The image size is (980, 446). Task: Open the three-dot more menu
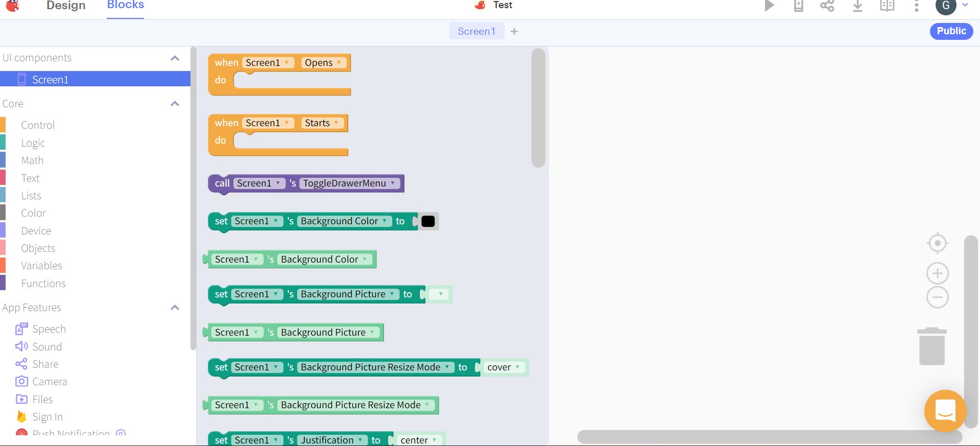(917, 6)
